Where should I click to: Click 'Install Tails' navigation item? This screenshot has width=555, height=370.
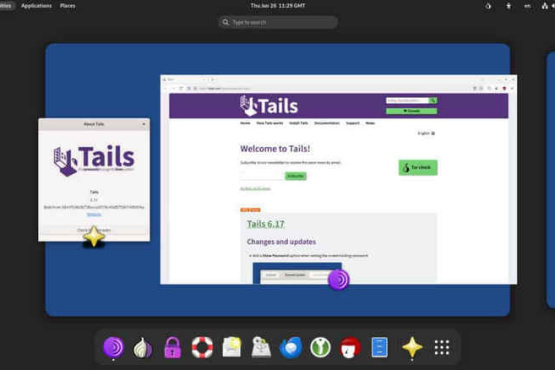point(299,123)
